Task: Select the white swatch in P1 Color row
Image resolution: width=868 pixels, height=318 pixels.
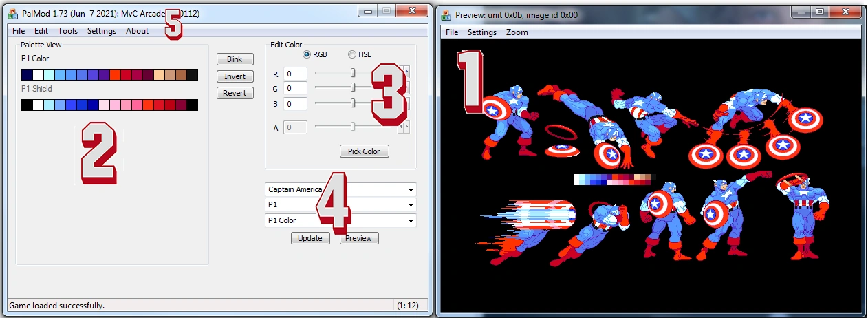Action: pyautogui.click(x=38, y=74)
